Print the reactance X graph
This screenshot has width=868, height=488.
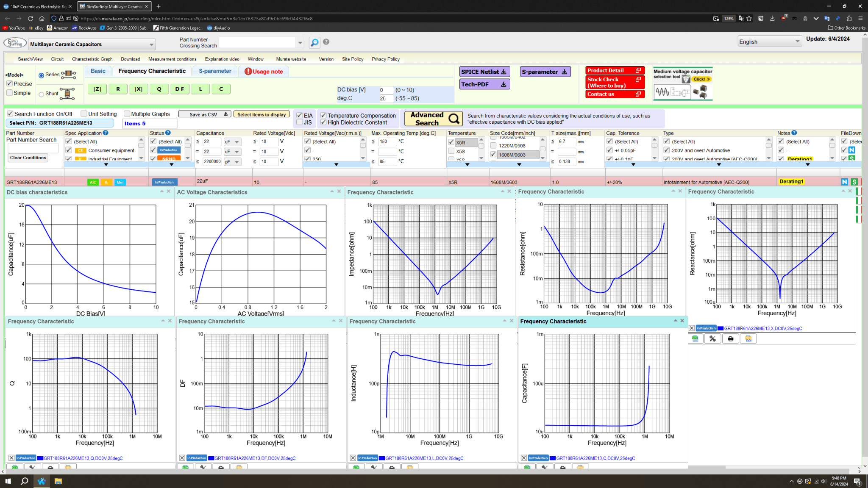(x=730, y=339)
